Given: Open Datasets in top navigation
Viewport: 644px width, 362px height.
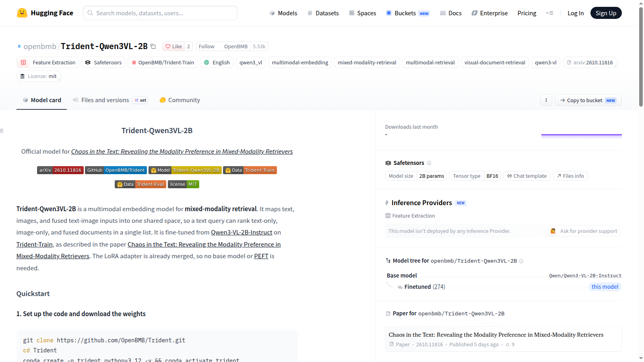Looking at the screenshot, I should point(323,13).
